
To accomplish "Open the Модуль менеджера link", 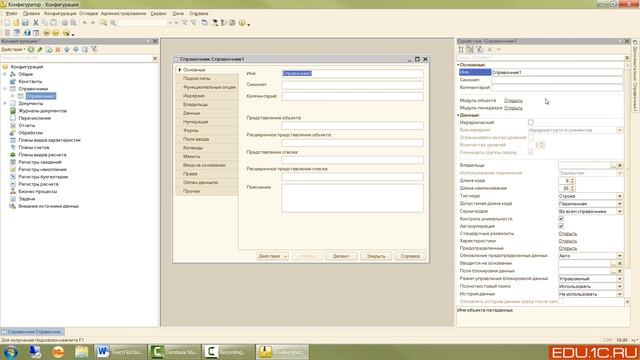I will pyautogui.click(x=513, y=108).
